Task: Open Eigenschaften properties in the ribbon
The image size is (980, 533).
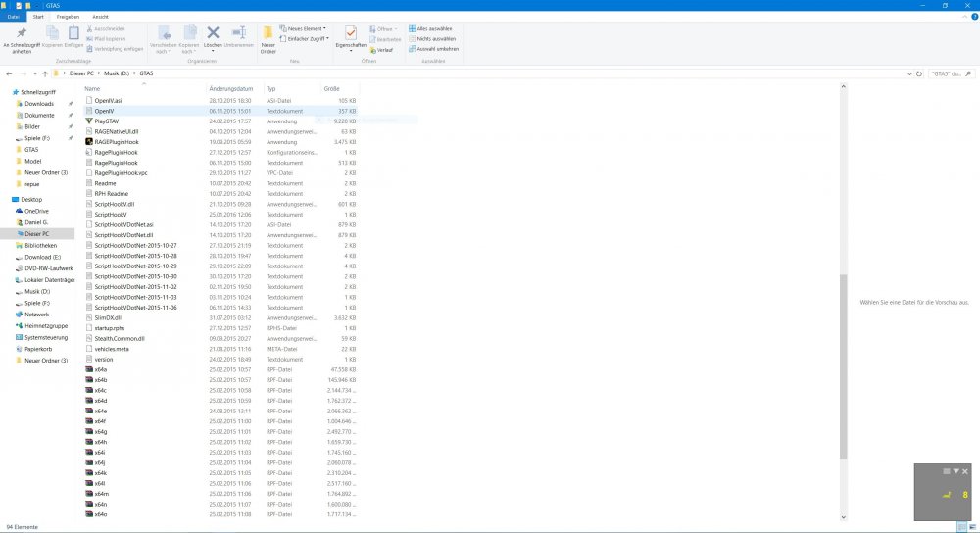Action: click(350, 37)
